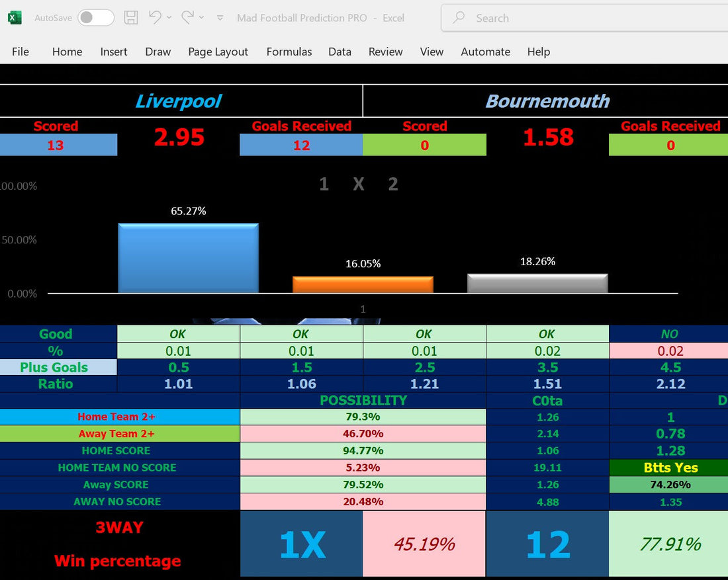Click the Btts Yes cell
Screen dimensions: 728x580
point(670,468)
